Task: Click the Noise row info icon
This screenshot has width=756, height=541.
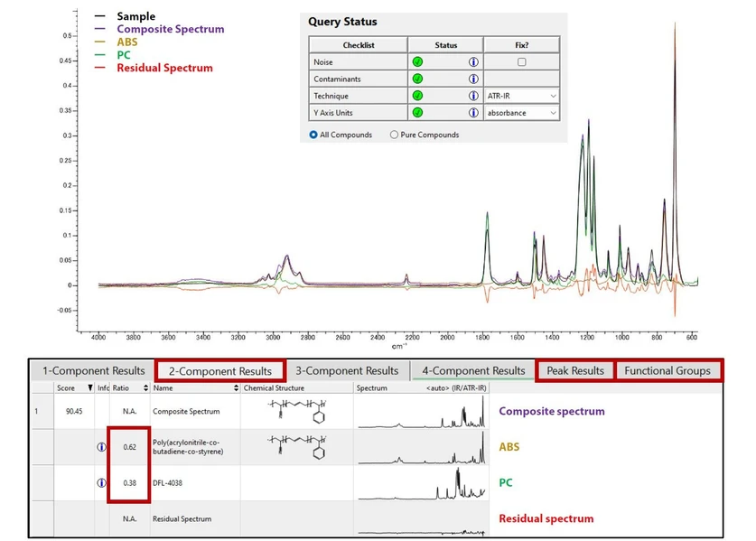Action: [472, 62]
